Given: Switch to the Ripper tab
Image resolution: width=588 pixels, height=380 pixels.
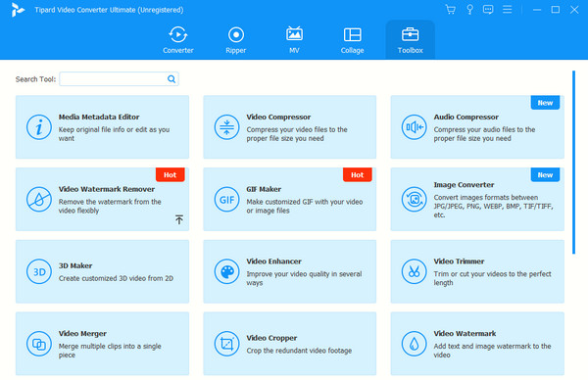Looking at the screenshot, I should pos(236,40).
